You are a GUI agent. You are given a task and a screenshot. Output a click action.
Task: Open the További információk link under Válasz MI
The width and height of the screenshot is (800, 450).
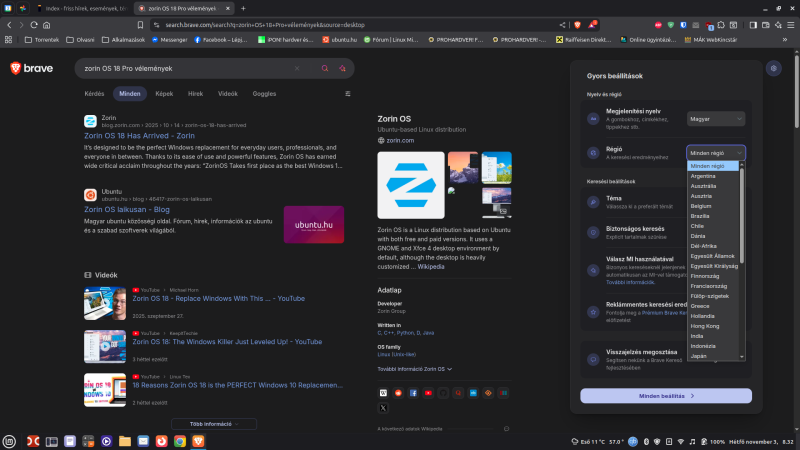pos(630,282)
